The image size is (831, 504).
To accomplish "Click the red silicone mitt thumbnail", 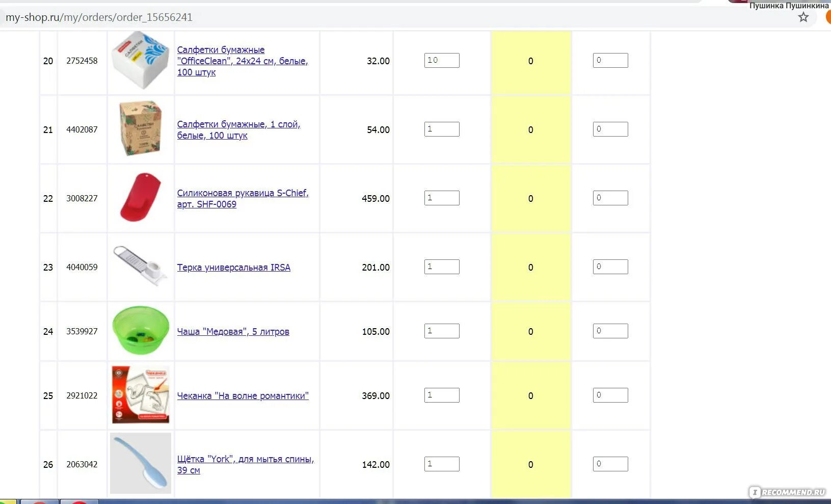I will (140, 197).
